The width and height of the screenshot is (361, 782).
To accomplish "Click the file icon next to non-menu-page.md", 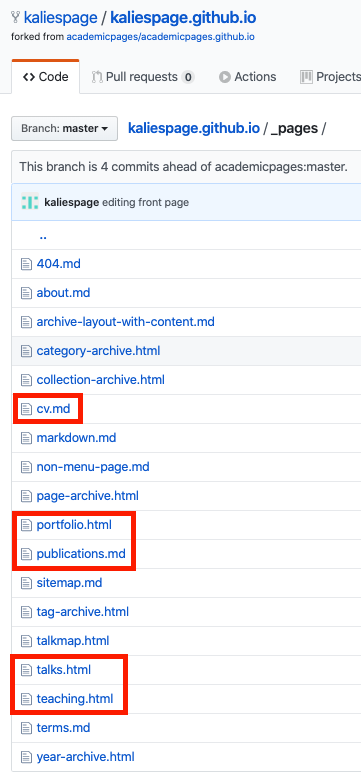I will coord(26,467).
